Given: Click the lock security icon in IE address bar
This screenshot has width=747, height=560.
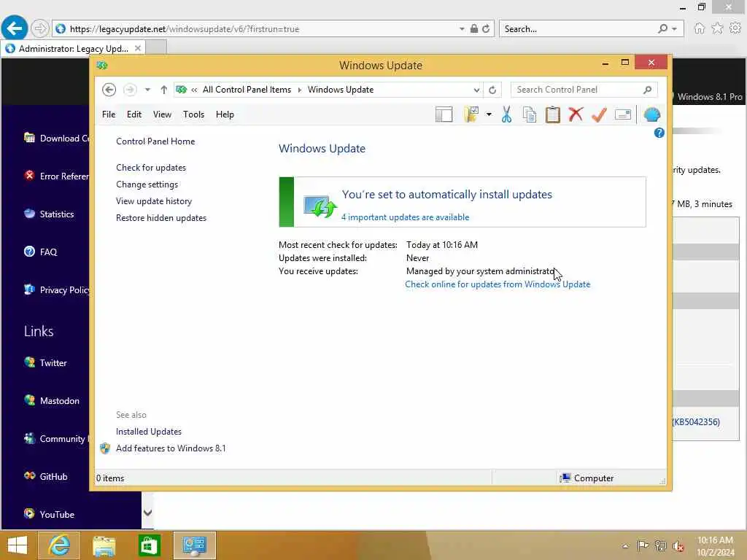Looking at the screenshot, I should pos(473,28).
